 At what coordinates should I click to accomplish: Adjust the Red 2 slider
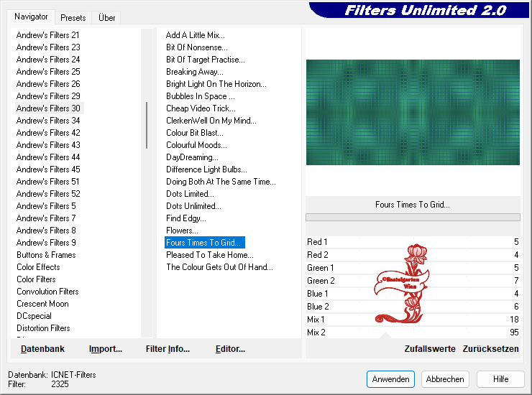pyautogui.click(x=413, y=255)
